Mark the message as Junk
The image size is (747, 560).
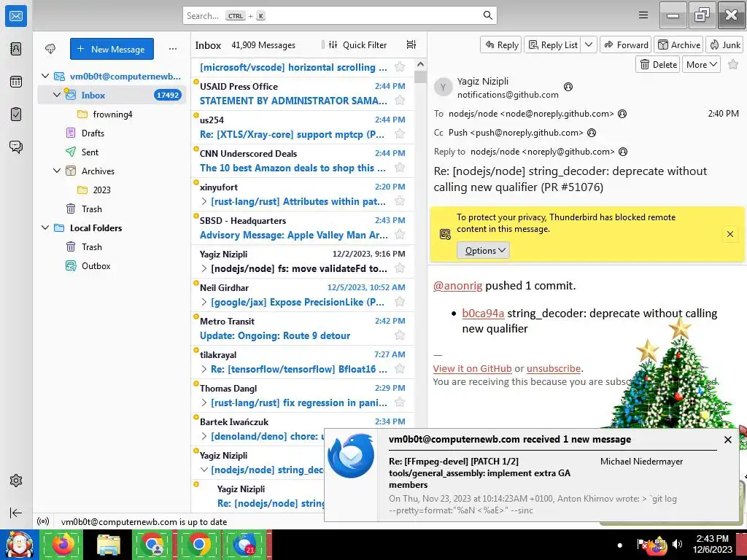pos(725,44)
